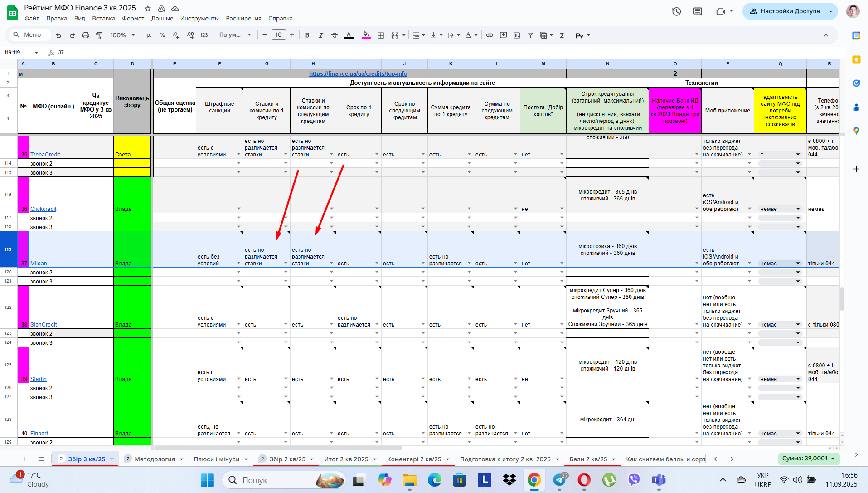Select the paint format roller
The width and height of the screenshot is (868, 493).
tap(99, 35)
